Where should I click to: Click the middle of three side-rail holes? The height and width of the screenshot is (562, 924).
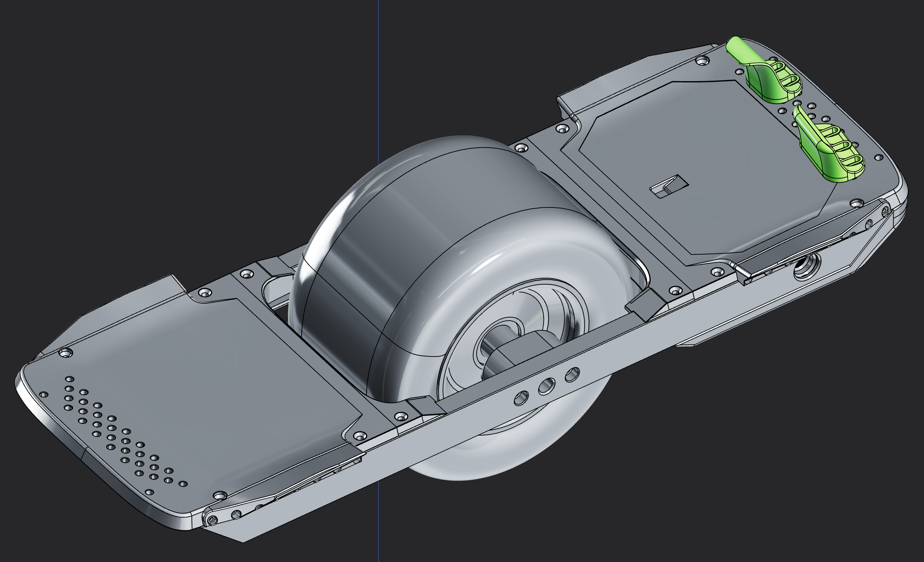(x=546, y=386)
